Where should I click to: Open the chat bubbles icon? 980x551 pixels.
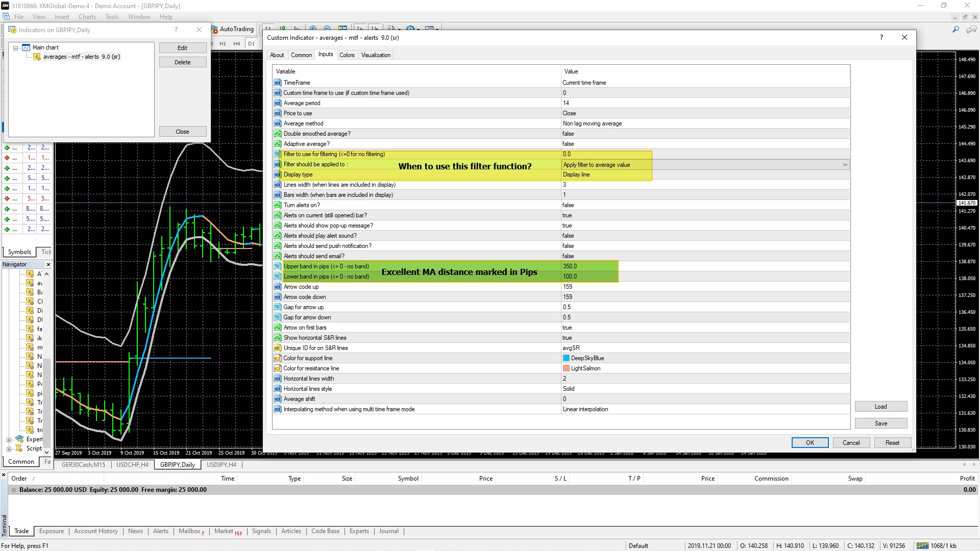[971, 30]
